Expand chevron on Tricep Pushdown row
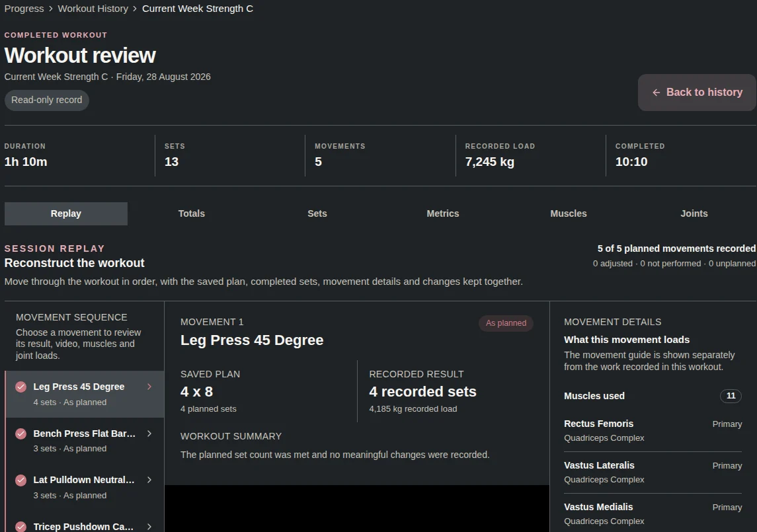This screenshot has height=532, width=757. [x=149, y=527]
